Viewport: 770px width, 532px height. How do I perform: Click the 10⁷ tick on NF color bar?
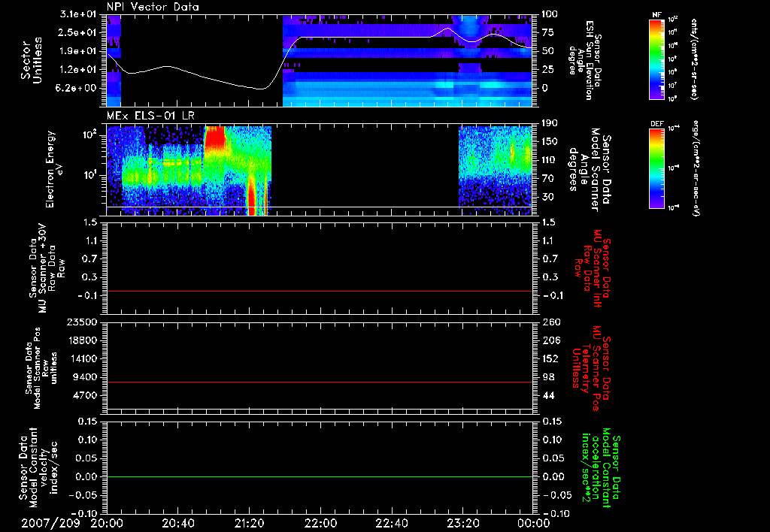tap(673, 86)
